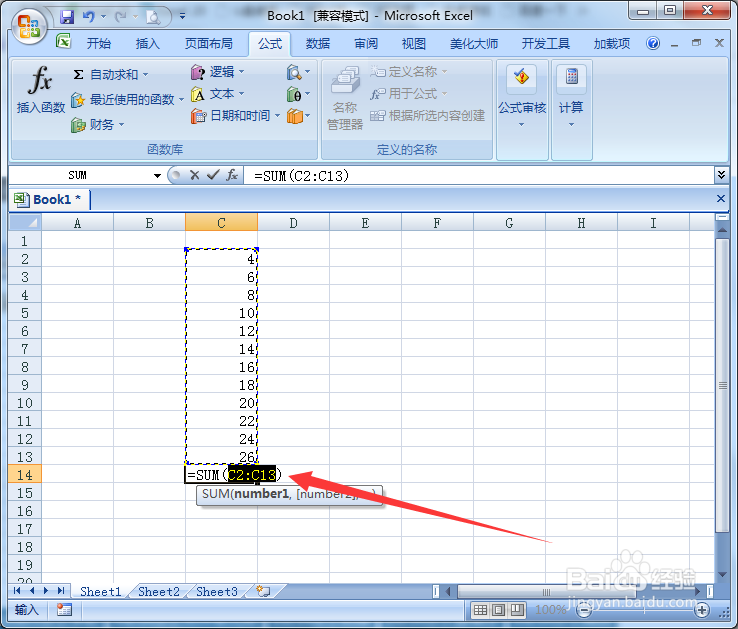The image size is (738, 629).
Task: Open Excel Help question mark
Action: [653, 44]
